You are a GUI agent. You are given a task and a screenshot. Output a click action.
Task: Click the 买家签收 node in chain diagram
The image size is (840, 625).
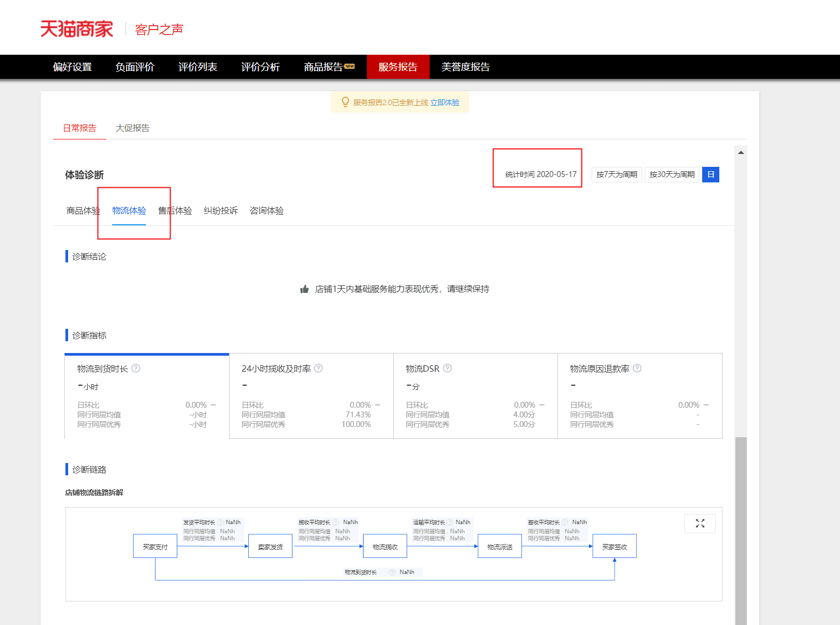click(615, 546)
